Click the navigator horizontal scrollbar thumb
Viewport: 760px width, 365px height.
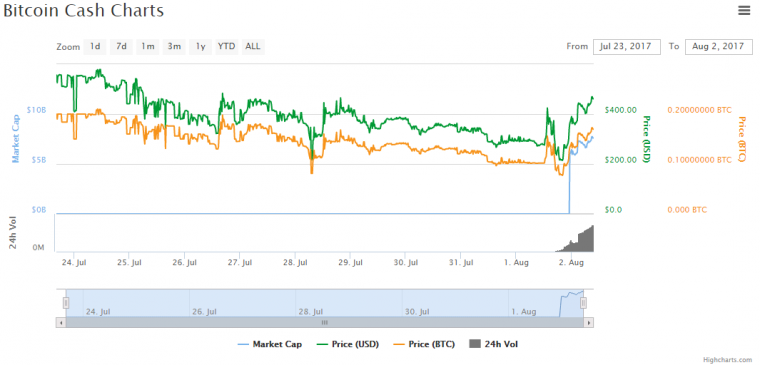[x=325, y=322]
